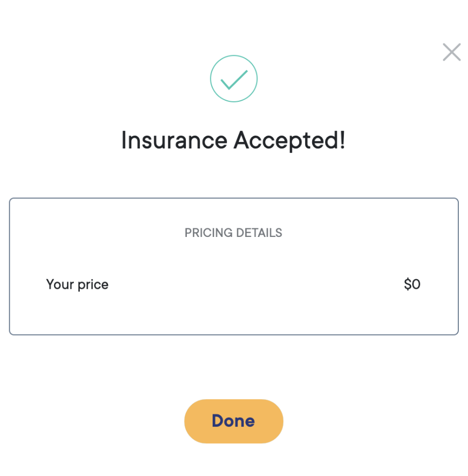Click the word PRICING in the box header

coord(209,233)
